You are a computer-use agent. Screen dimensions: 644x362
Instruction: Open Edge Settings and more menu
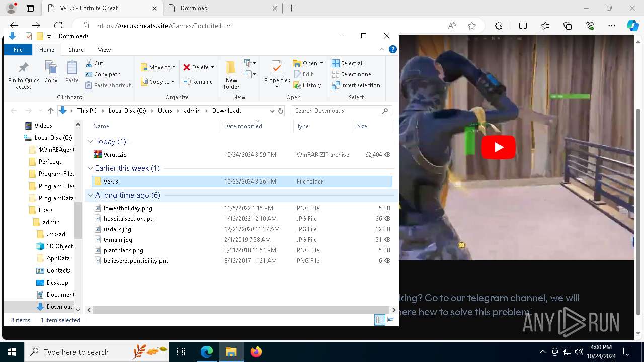tap(612, 26)
